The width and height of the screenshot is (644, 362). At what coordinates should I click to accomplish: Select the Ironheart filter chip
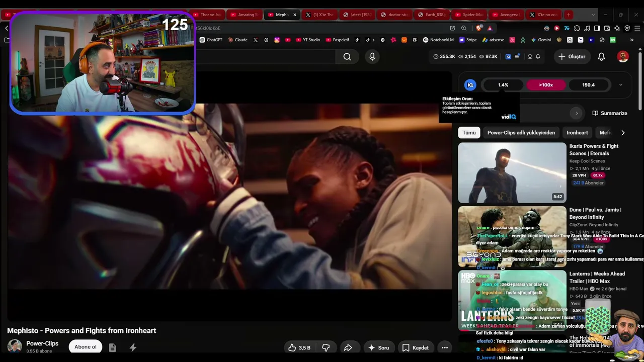(577, 133)
